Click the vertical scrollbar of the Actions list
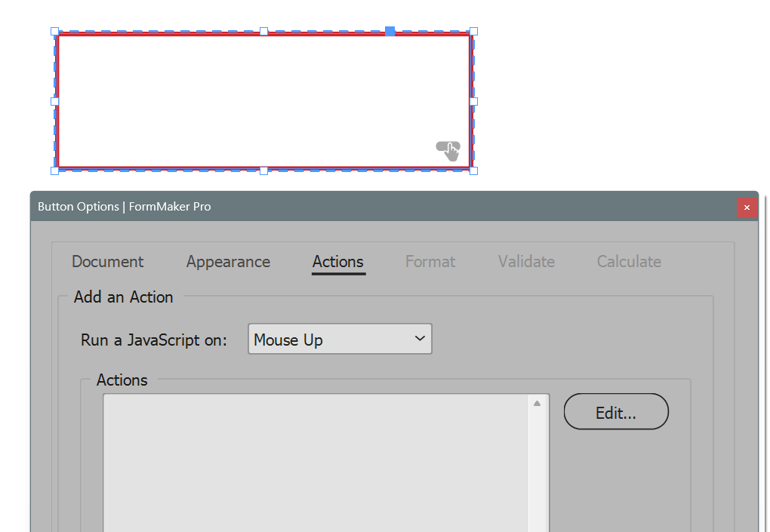The width and height of the screenshot is (770, 532). click(537, 468)
